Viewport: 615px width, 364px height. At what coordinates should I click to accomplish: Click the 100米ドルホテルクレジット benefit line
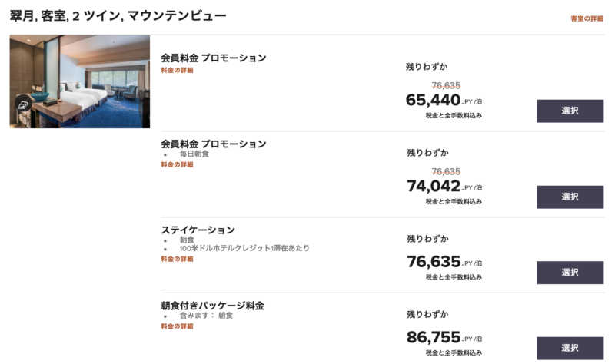click(x=244, y=248)
